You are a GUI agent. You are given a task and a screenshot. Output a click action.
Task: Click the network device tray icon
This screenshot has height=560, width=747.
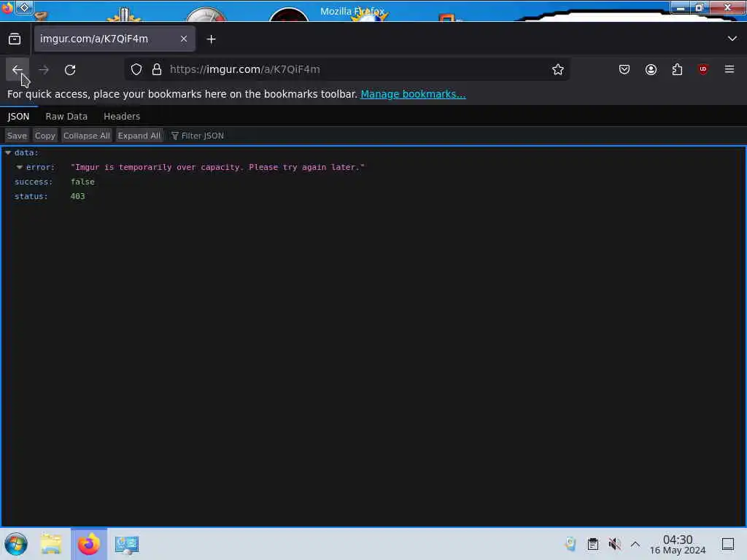[x=570, y=544]
